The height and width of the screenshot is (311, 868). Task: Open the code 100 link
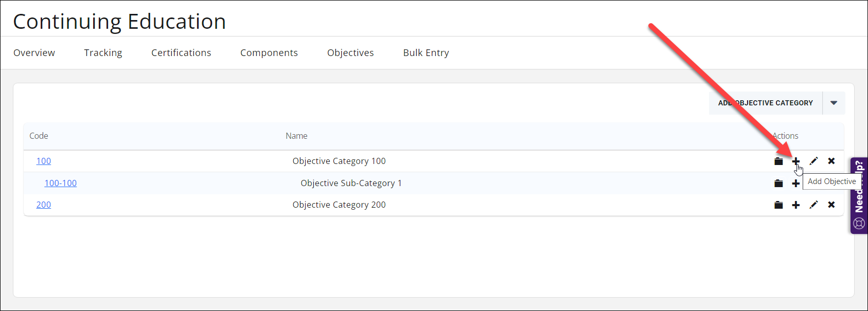[43, 161]
